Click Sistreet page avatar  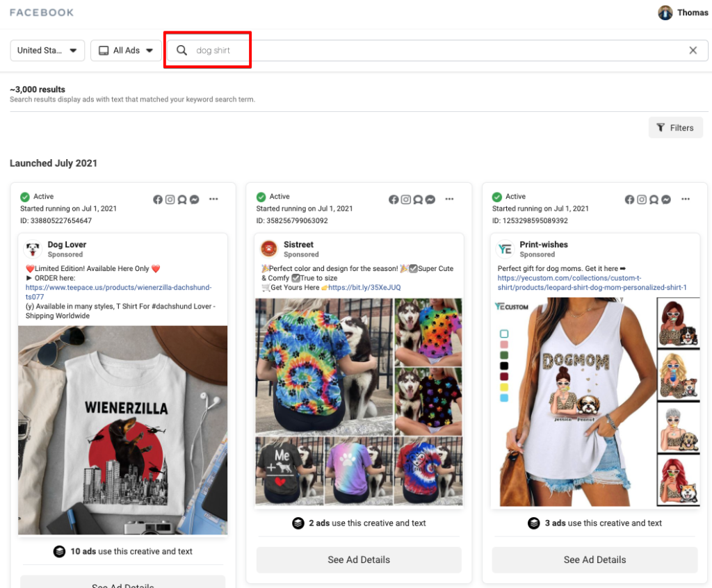(269, 249)
